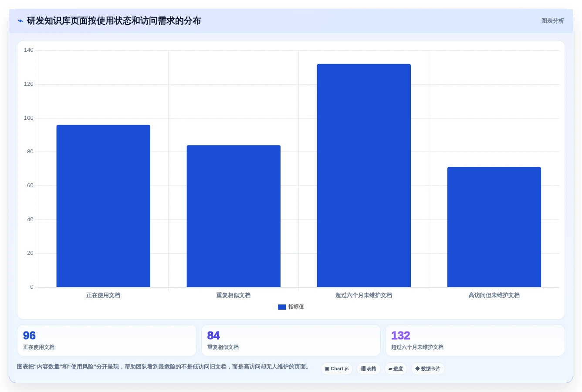Click the 表格 tag chip
This screenshot has height=392, width=582.
369,369
